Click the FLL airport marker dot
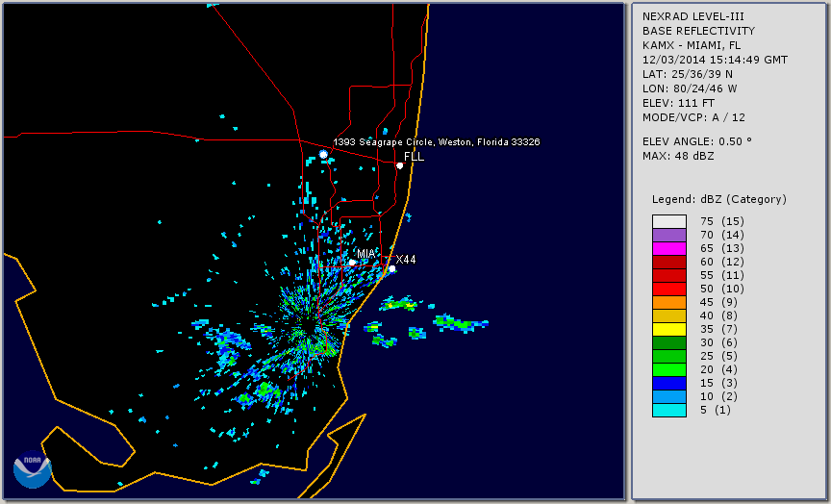Screen dimensions: 831x504 coord(399,165)
